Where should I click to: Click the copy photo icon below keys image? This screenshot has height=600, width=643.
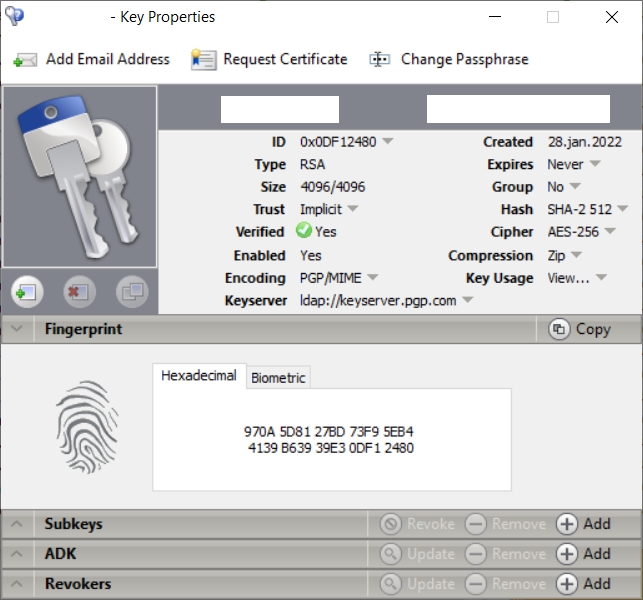tap(132, 293)
